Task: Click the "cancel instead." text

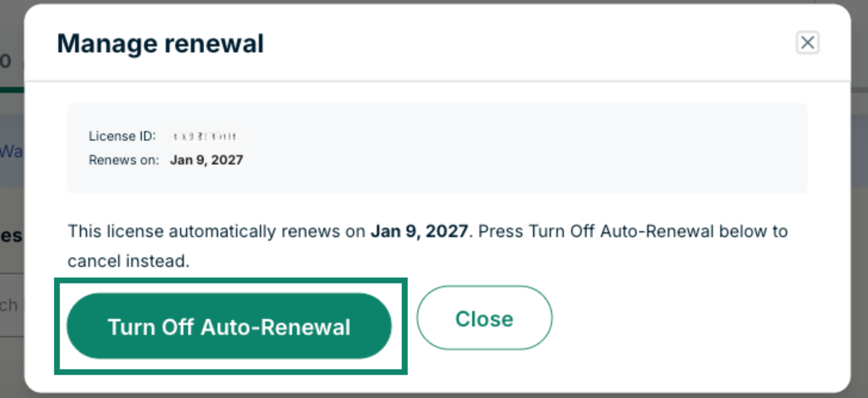Action: [x=128, y=261]
